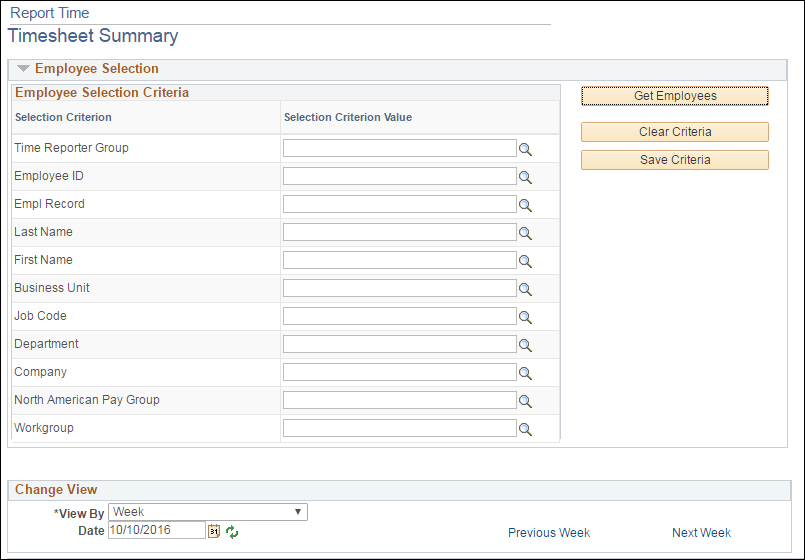Collapse the Employee Selection section
This screenshot has height=560, width=805.
(x=23, y=68)
